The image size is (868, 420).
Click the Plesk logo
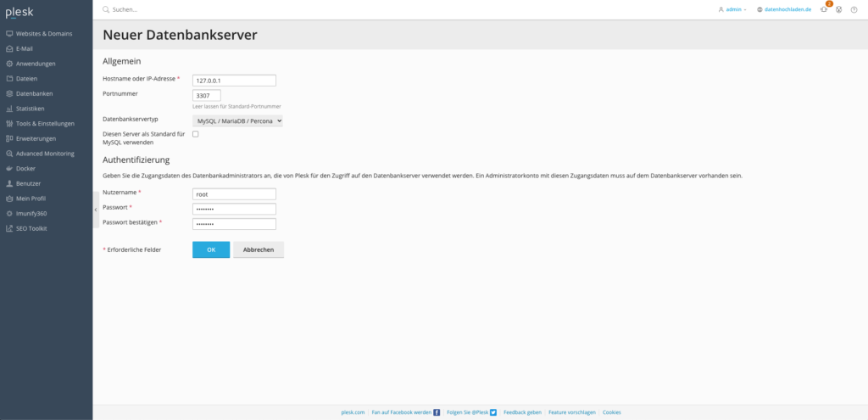pyautogui.click(x=19, y=12)
